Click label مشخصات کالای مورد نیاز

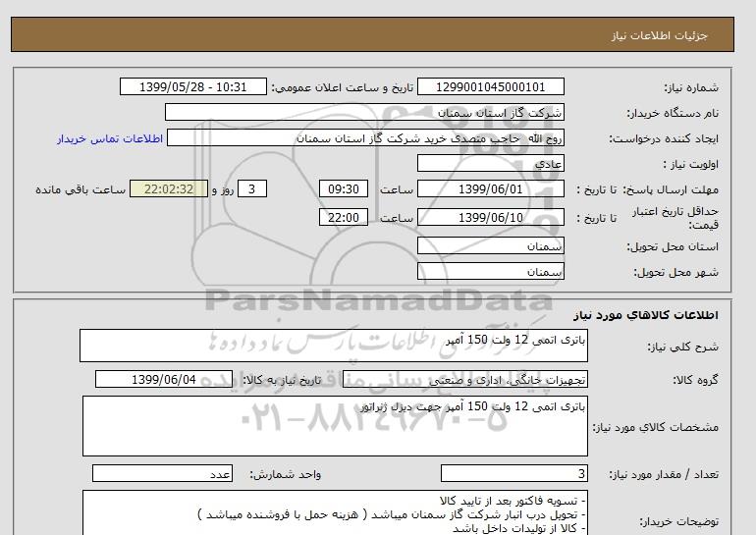point(656,427)
